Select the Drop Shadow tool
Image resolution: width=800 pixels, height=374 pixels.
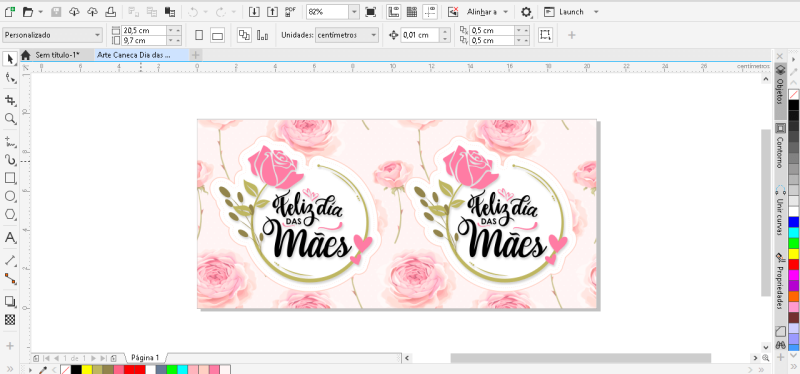tap(10, 301)
